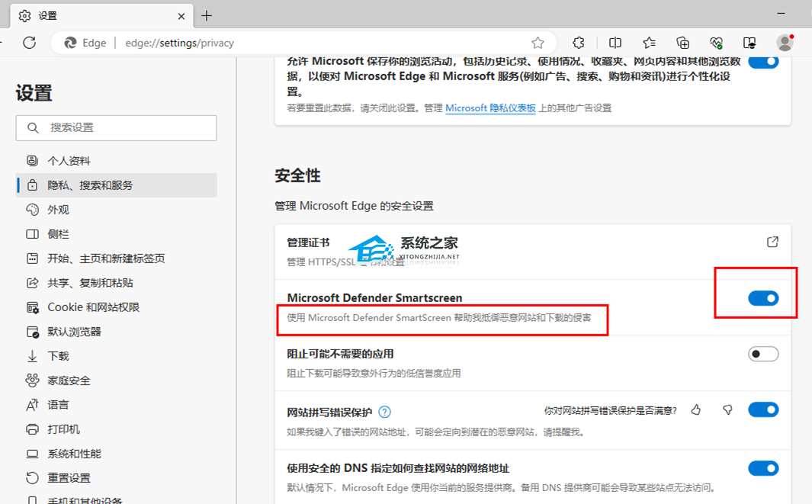
Task: Click the 管理证书 row title
Action: point(308,242)
